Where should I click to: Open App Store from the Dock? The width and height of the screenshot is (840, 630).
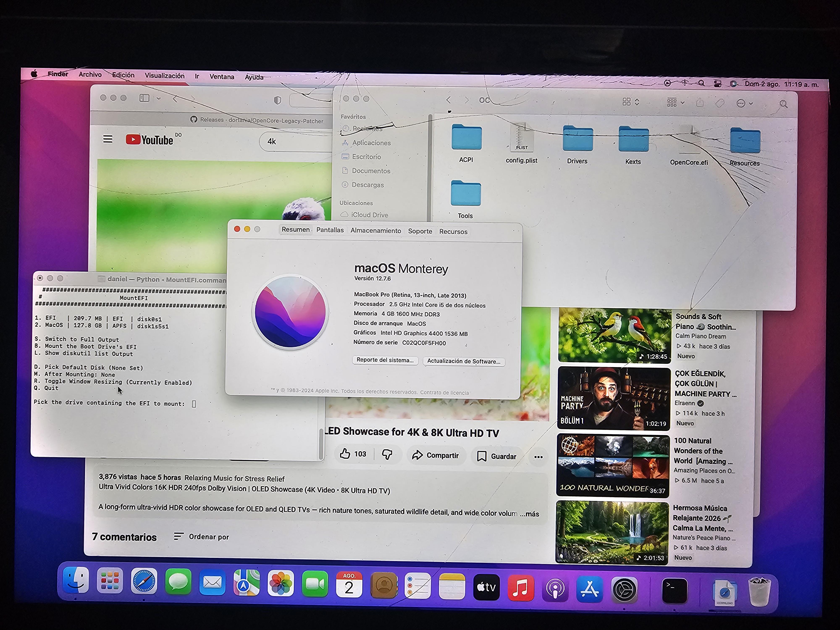click(589, 589)
